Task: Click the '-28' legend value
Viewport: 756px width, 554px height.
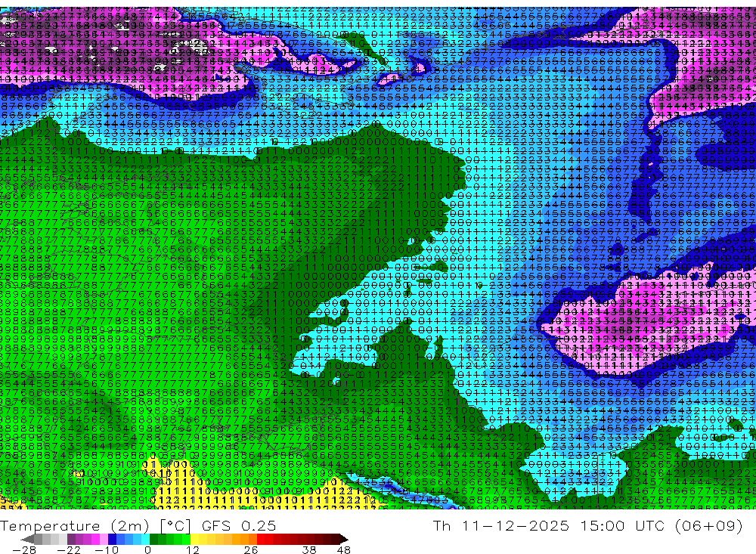Action: point(24,550)
